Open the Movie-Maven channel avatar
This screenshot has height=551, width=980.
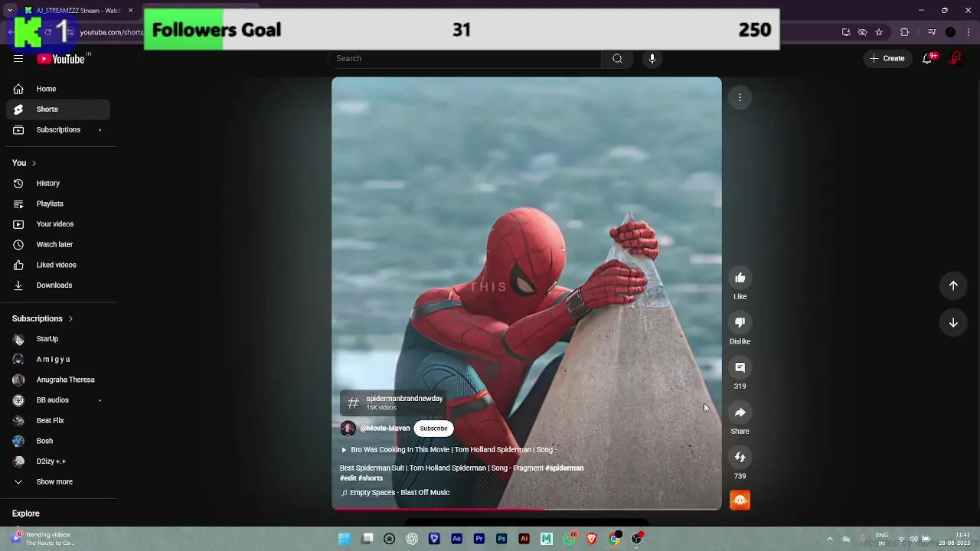pyautogui.click(x=348, y=429)
